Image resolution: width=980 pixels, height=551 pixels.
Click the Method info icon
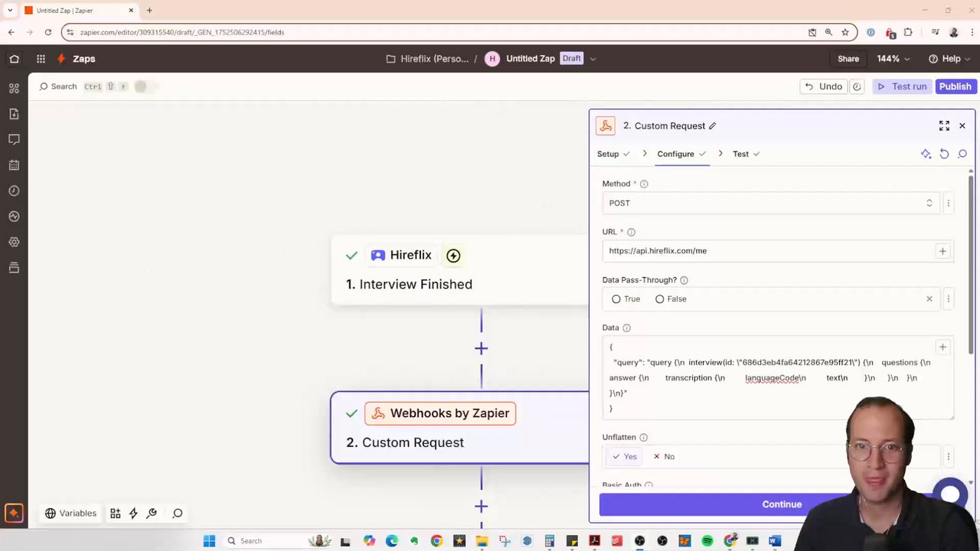click(644, 184)
